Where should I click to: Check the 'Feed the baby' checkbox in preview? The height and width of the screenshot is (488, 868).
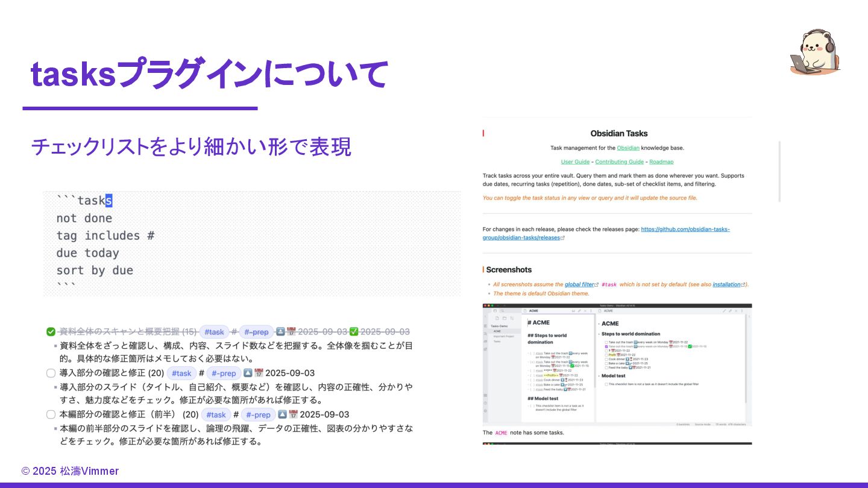(606, 368)
